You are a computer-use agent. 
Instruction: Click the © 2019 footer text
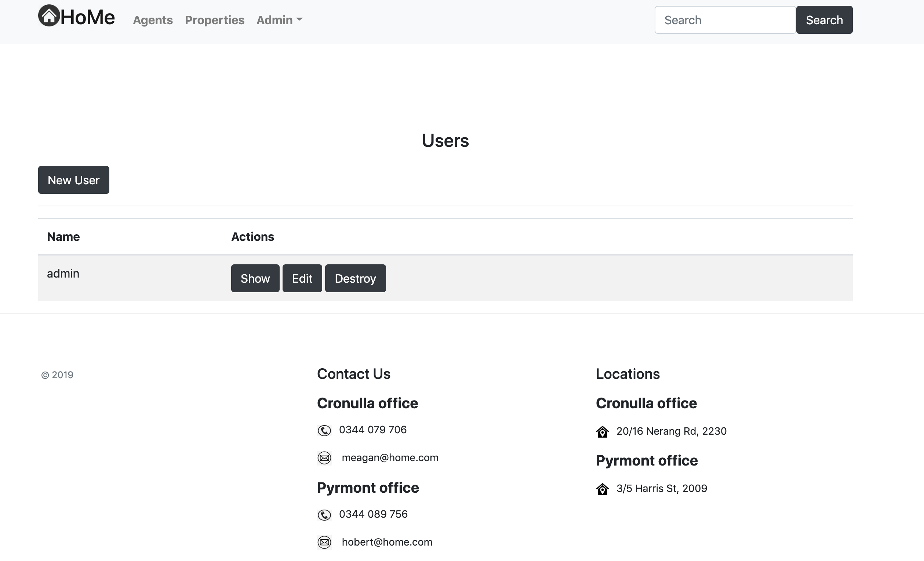coord(57,374)
